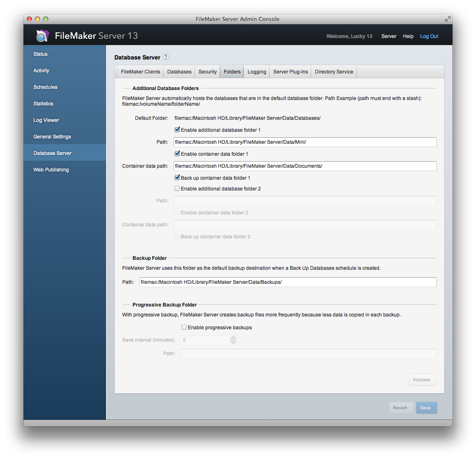Enable progressive backups

pyautogui.click(x=184, y=327)
